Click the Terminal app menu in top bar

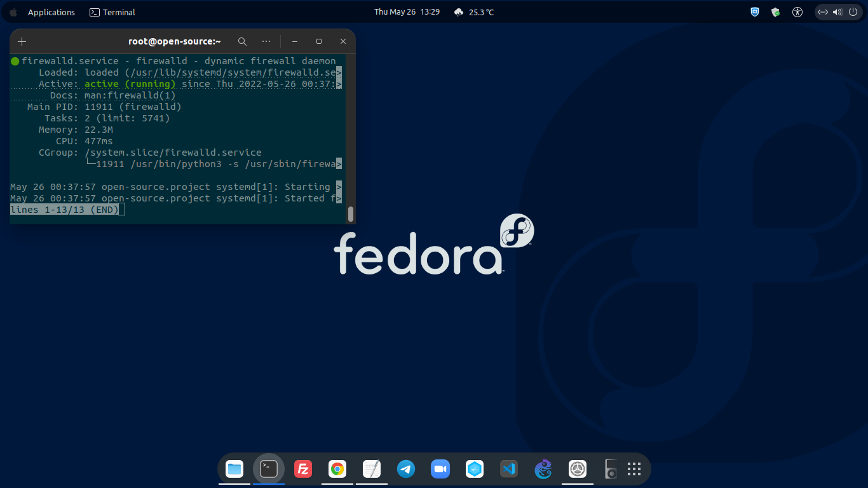click(112, 12)
